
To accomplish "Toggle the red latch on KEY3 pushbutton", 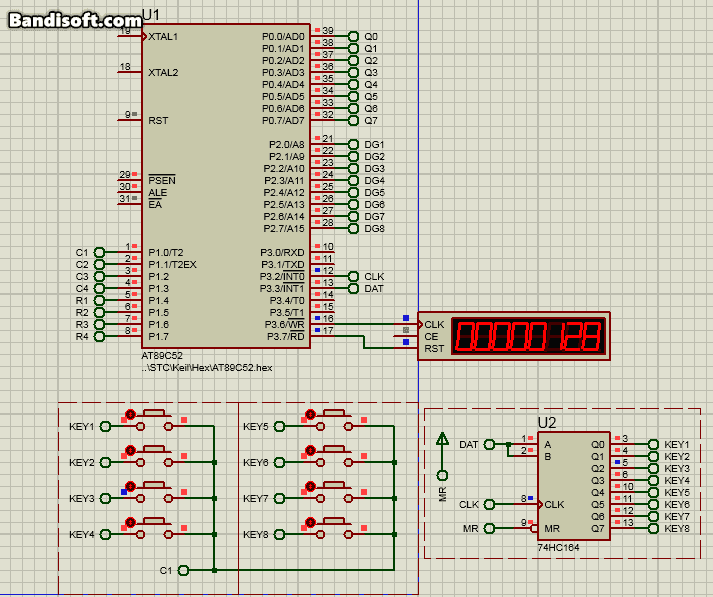I will click(131, 486).
